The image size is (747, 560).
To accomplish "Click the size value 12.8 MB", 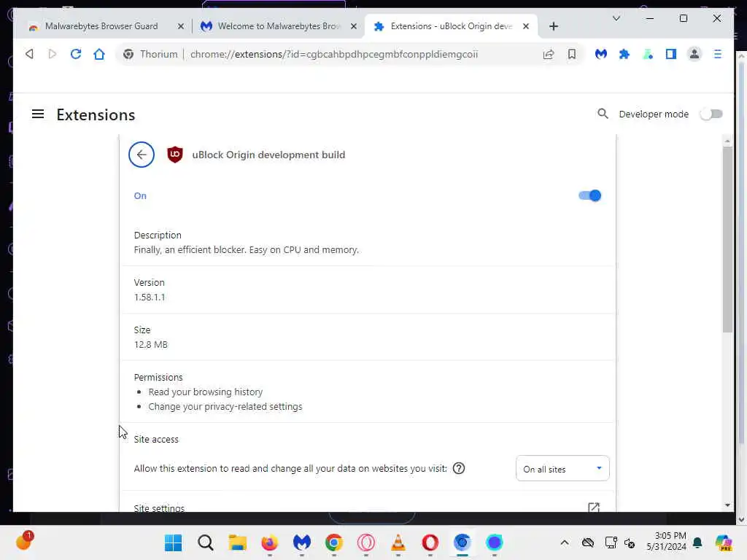I will pos(151,344).
